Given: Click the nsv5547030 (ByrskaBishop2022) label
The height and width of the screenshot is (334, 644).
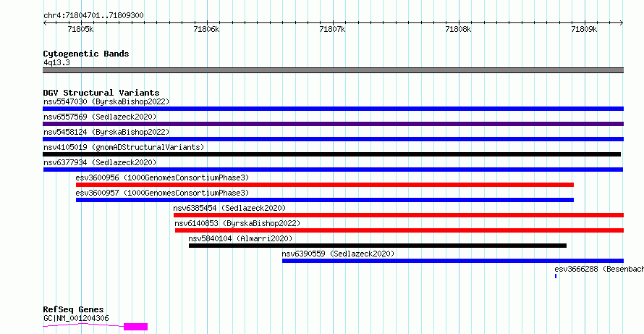Looking at the screenshot, I should (106, 101).
